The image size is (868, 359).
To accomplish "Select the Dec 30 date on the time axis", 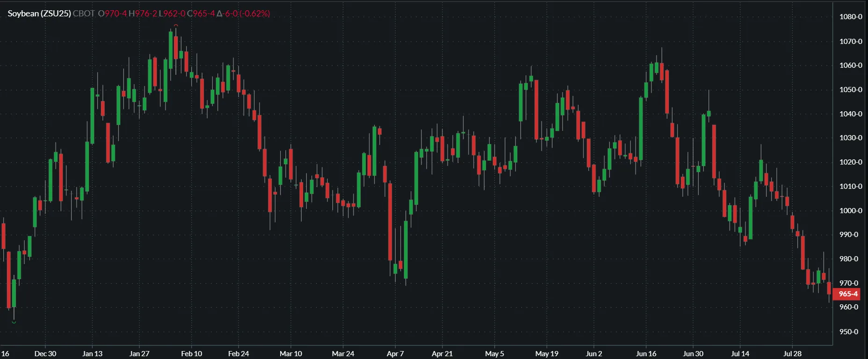I will (45, 353).
